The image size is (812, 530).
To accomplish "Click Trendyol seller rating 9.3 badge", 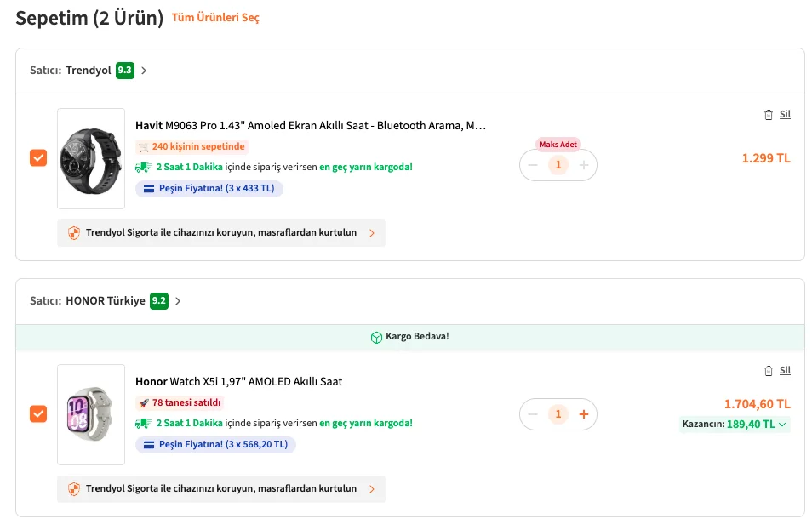I will coord(125,71).
